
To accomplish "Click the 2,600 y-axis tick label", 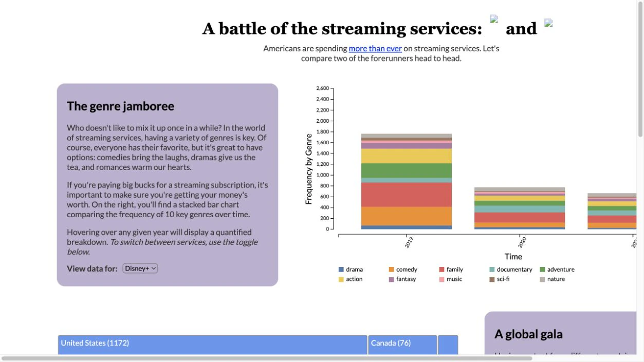I will pos(322,88).
